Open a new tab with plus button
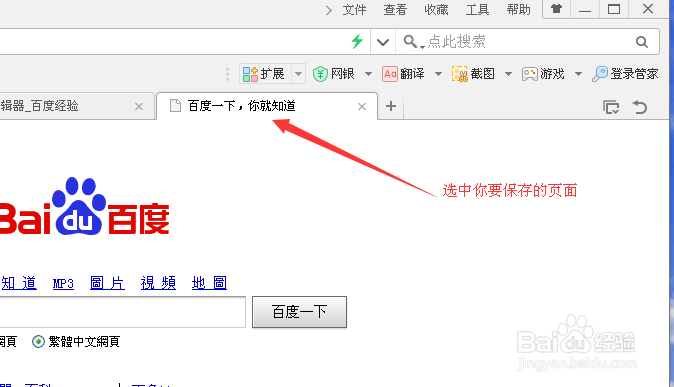The height and width of the screenshot is (387, 674). (x=391, y=106)
